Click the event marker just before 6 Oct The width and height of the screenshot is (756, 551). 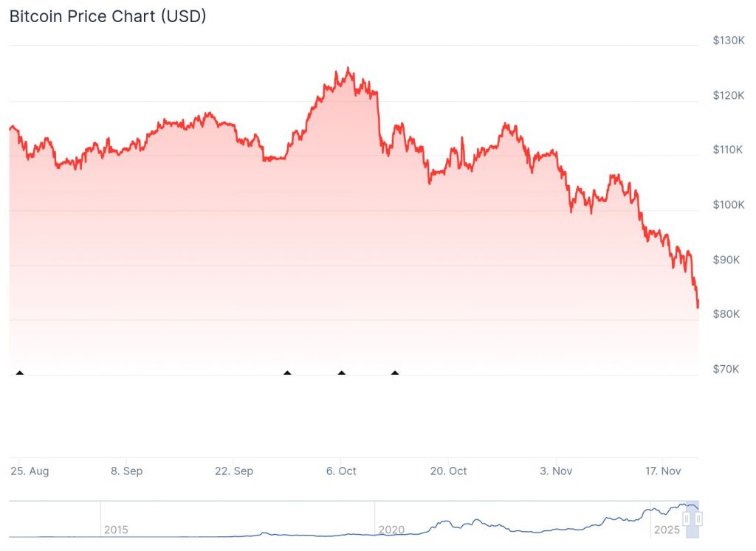pos(287,372)
